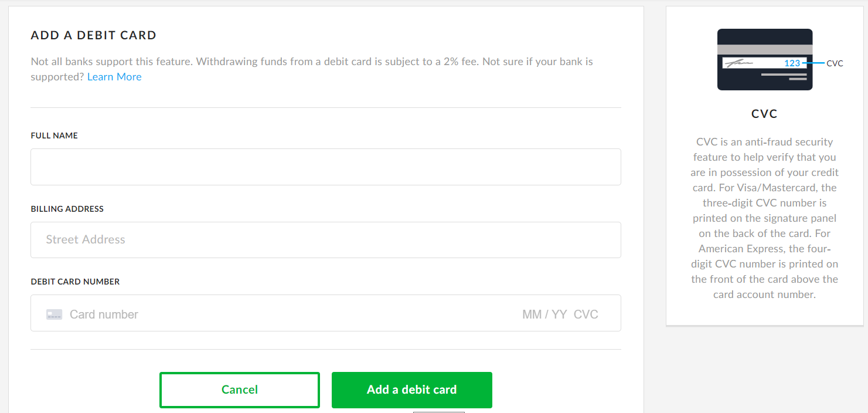The height and width of the screenshot is (413, 868).
Task: Click into the Full Name input field
Action: (325, 167)
